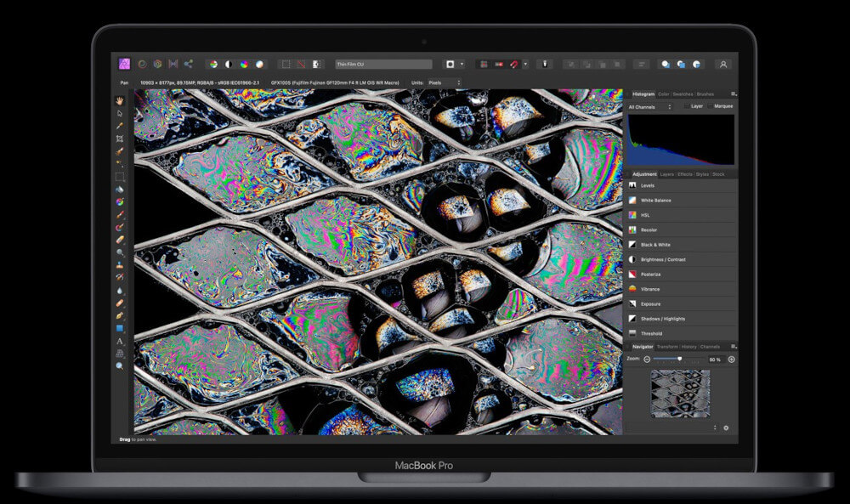Enable the Layer checkbox in Histogram
Screen dimensions: 850x504
tap(687, 106)
